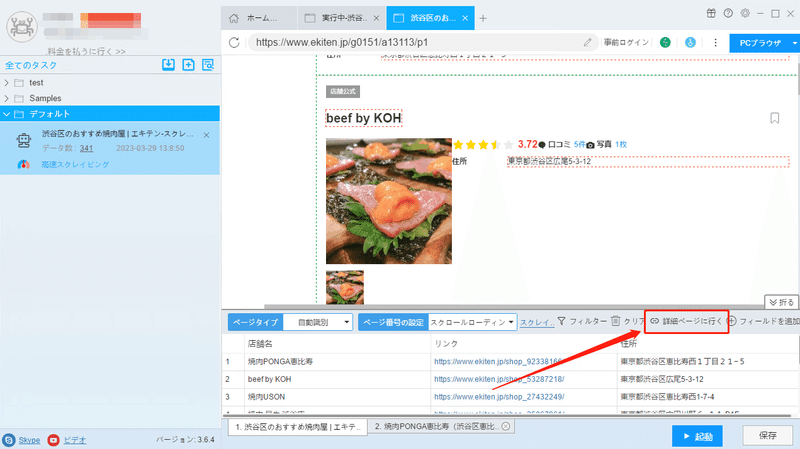Click data count 341 link
Viewport: 800px width, 449px height.
(86, 148)
